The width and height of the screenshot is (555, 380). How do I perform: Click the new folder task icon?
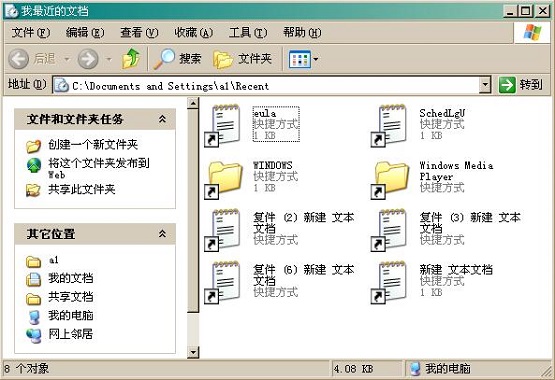point(34,145)
